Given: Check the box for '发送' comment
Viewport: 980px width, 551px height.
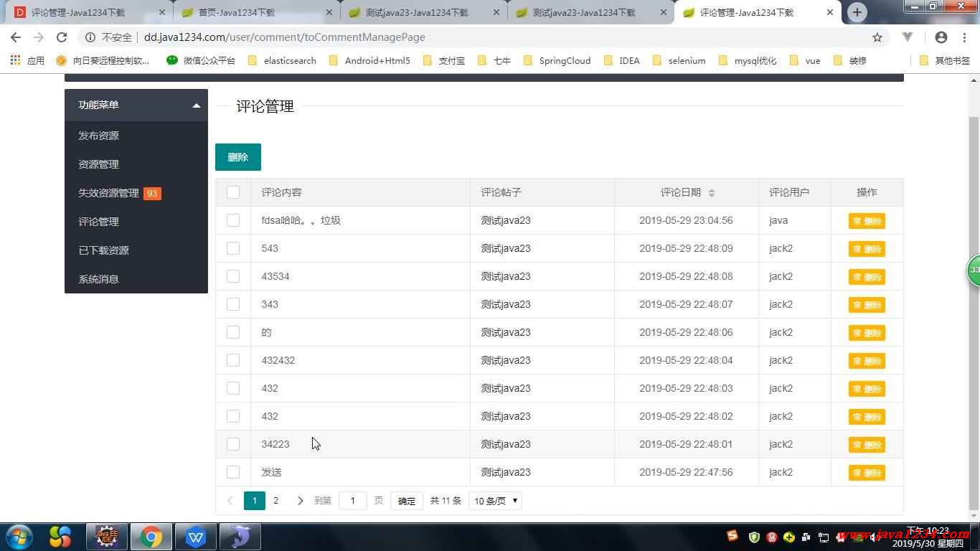Looking at the screenshot, I should [x=233, y=472].
